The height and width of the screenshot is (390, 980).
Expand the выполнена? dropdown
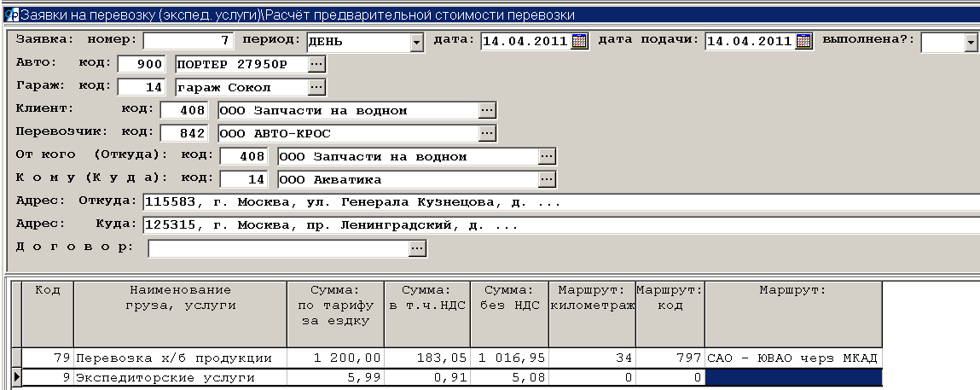(971, 42)
